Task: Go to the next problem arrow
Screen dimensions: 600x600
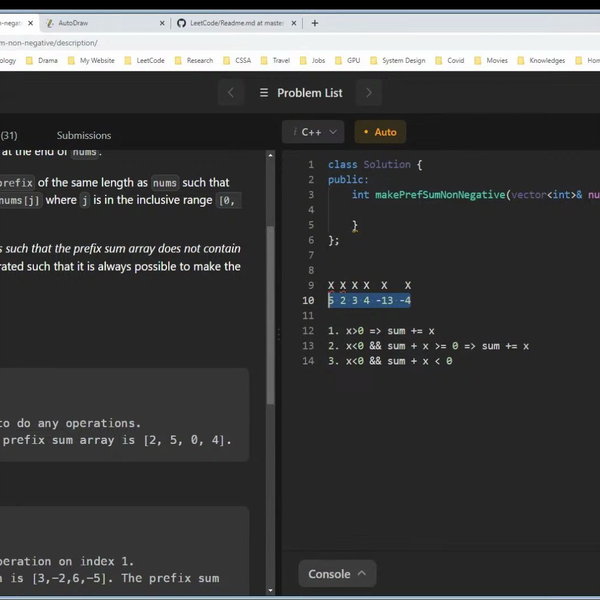Action: pos(368,93)
